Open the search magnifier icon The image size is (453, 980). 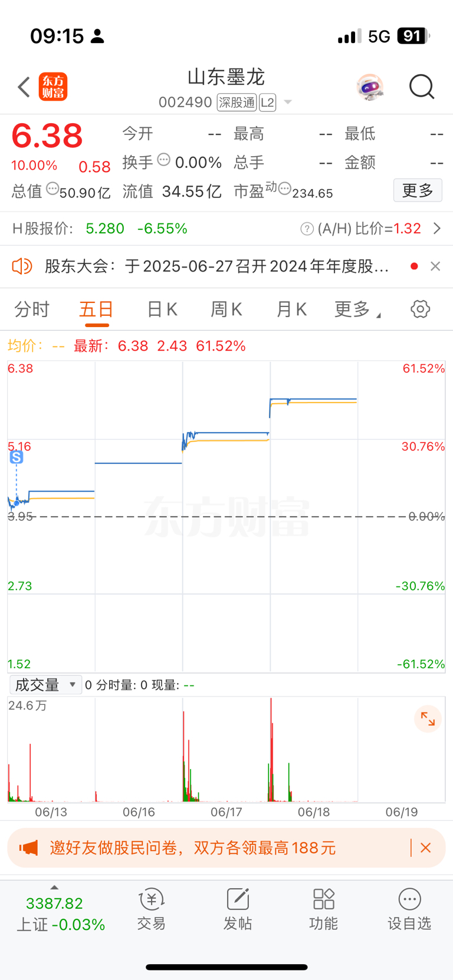[x=422, y=87]
